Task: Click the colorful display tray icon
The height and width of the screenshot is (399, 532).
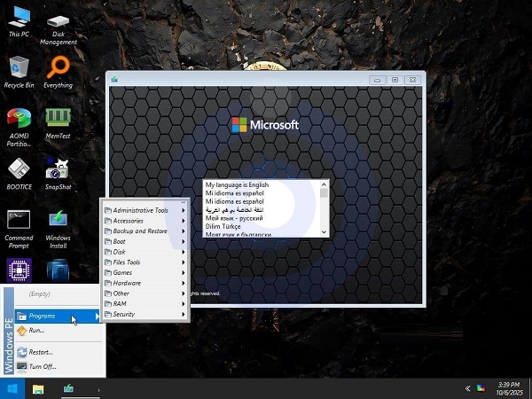Action: (481, 388)
